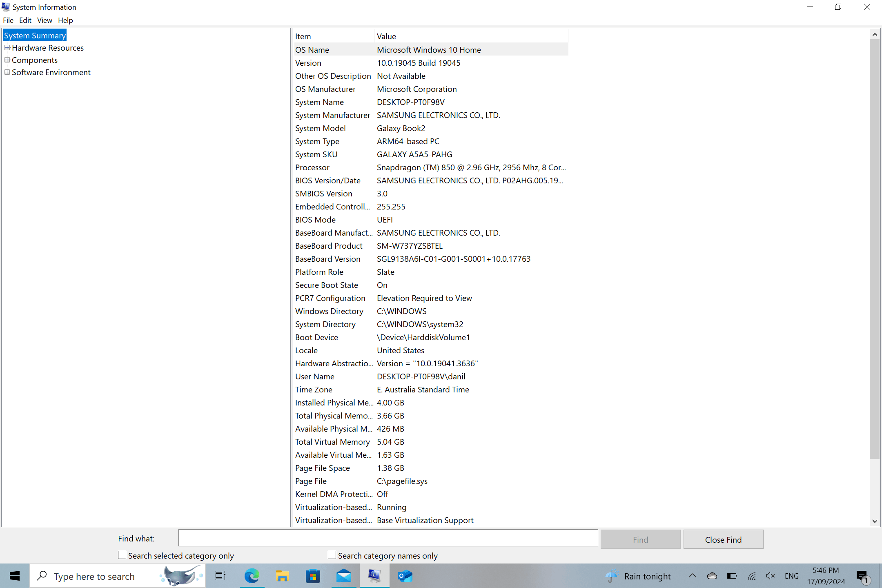Screen dimensions: 882x588
Task: Click the Task View icon
Action: tap(220, 576)
